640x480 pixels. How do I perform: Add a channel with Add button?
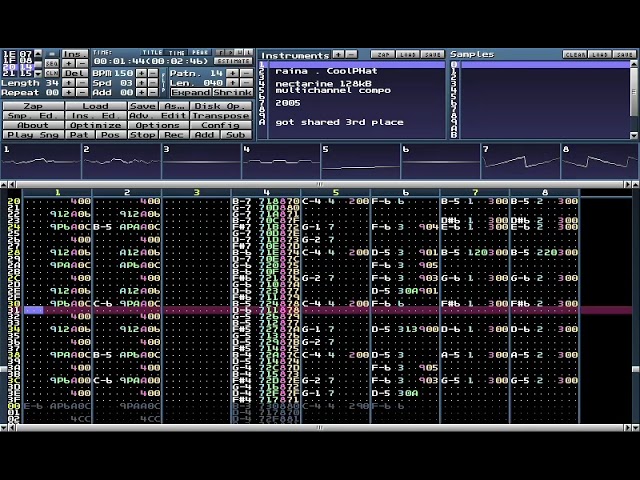205,135
